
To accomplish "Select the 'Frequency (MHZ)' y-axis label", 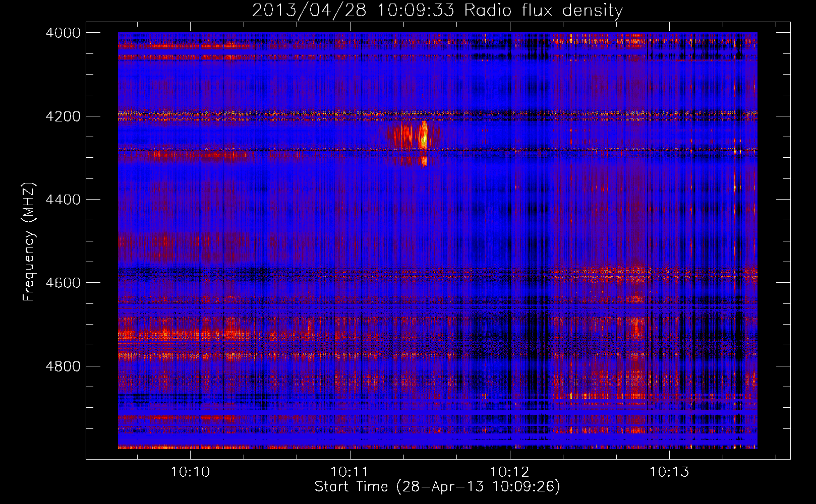I will click(29, 242).
